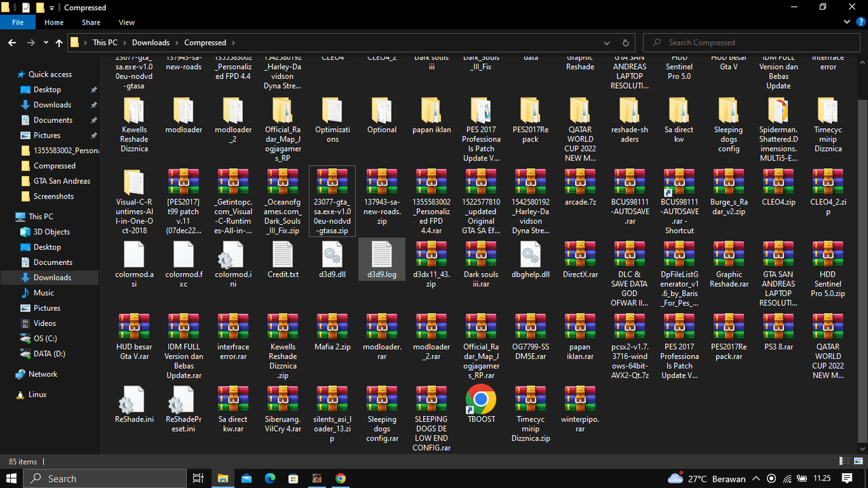Open the File menu
The image size is (868, 488).
18,22
